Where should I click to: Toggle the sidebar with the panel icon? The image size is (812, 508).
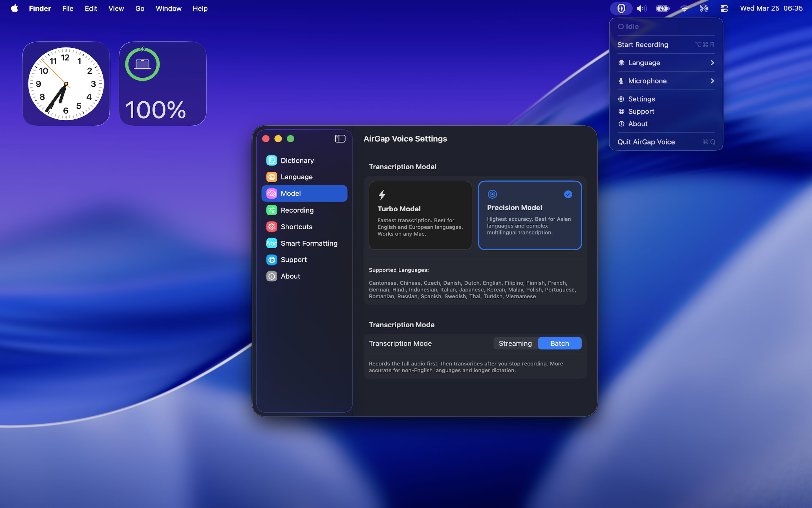pyautogui.click(x=340, y=139)
